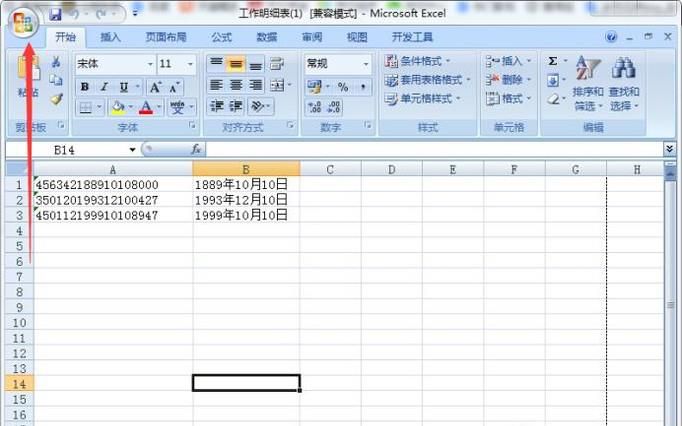The height and width of the screenshot is (426, 682).
Task: Apply italic formatting
Action: click(x=104, y=87)
